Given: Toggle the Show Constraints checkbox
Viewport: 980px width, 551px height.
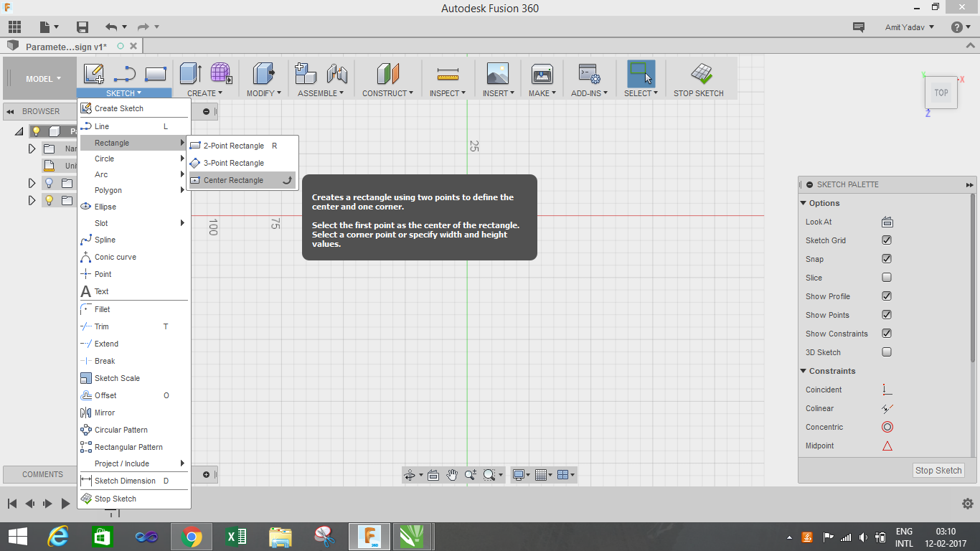Looking at the screenshot, I should coord(887,334).
